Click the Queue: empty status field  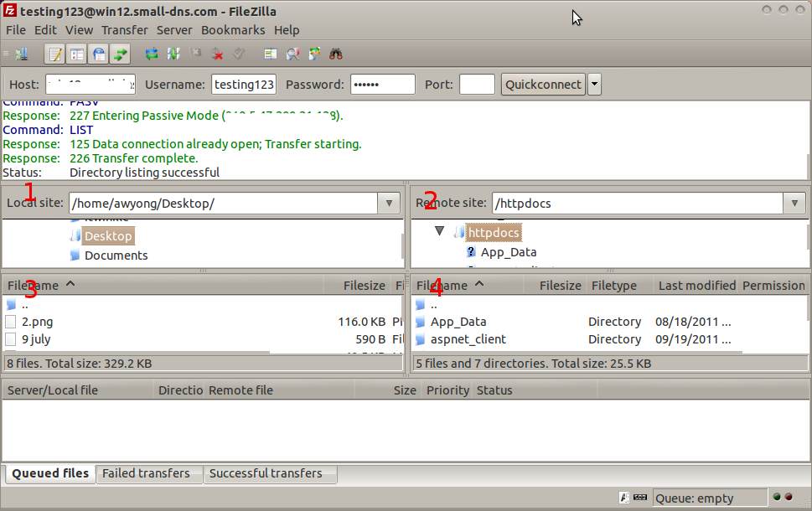pos(710,498)
